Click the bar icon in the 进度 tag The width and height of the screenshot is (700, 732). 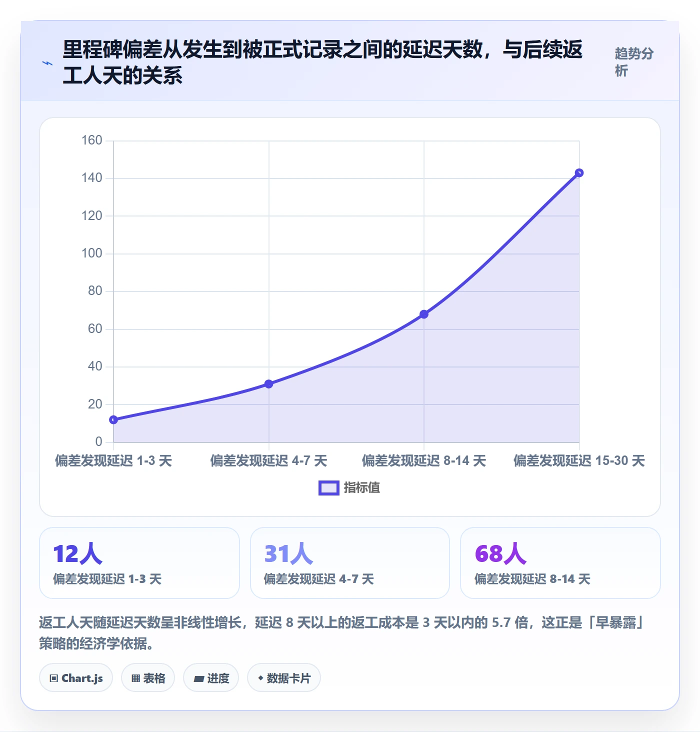pos(199,679)
